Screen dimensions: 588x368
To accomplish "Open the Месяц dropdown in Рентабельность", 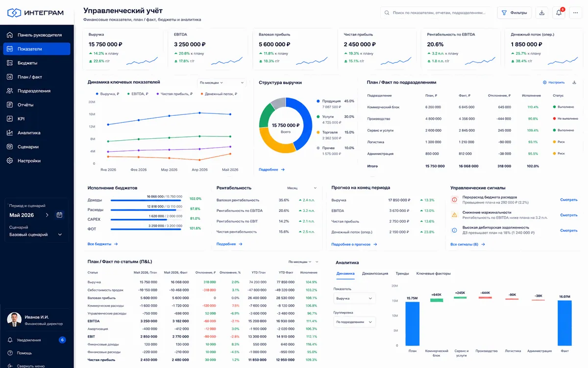I will click(x=302, y=188).
